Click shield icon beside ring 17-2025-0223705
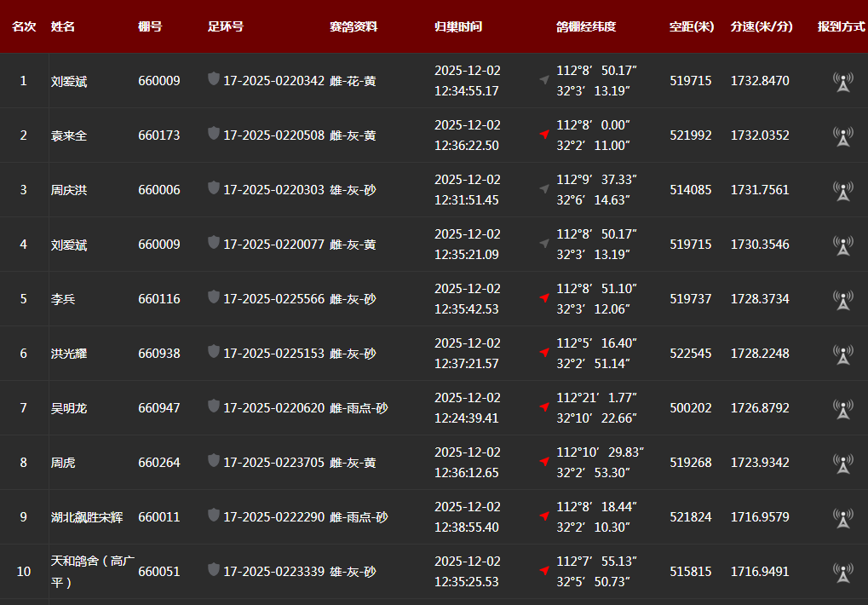The width and height of the screenshot is (868, 605). click(214, 461)
